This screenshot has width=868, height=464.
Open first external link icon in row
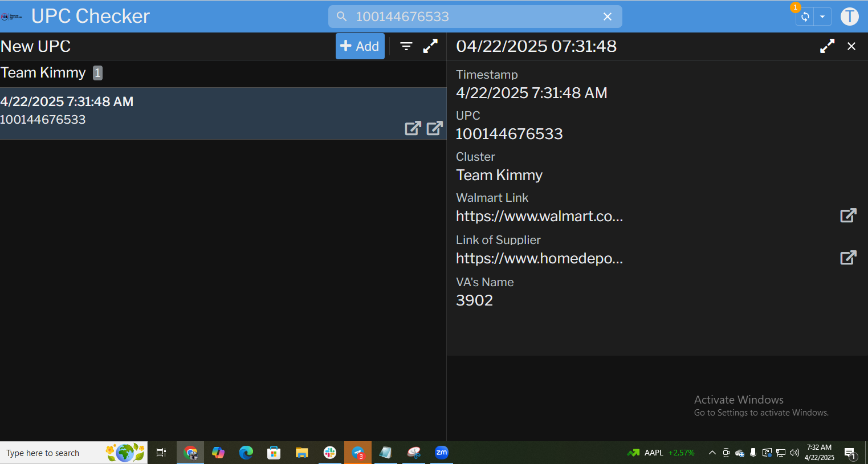tap(413, 128)
